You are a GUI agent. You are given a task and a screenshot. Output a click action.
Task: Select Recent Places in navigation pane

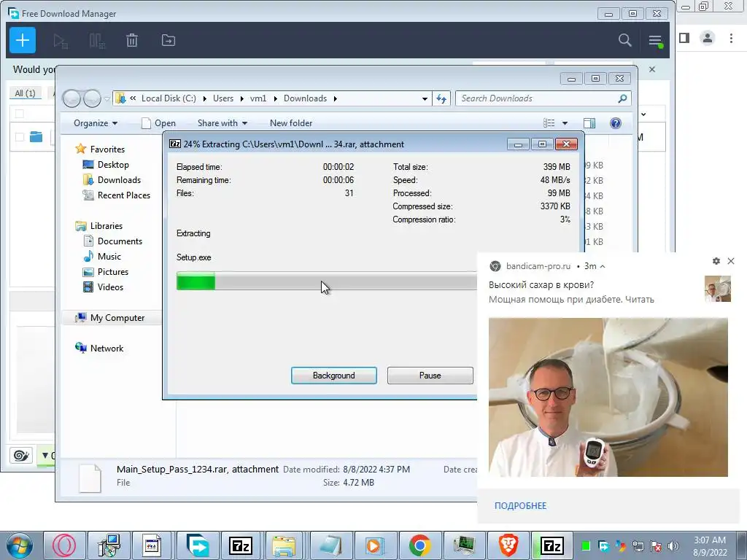(116, 195)
